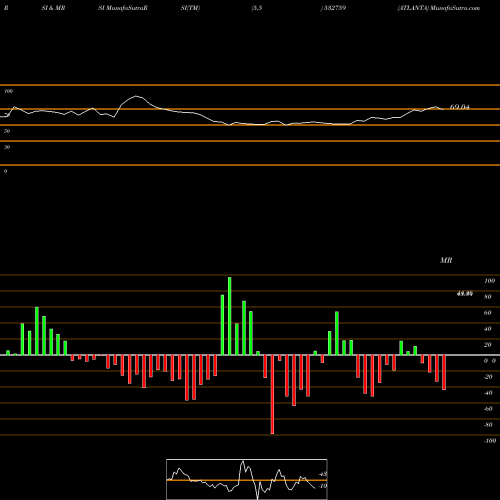Click the SI MunafaSutraR header text
Image resolution: width=500 pixels, height=500 pixels.
[x=123, y=8]
